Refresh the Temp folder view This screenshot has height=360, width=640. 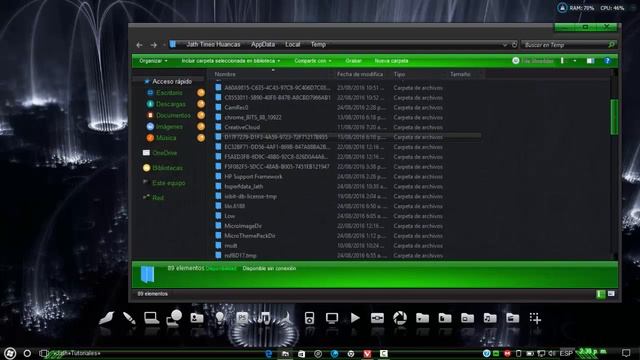coord(514,45)
